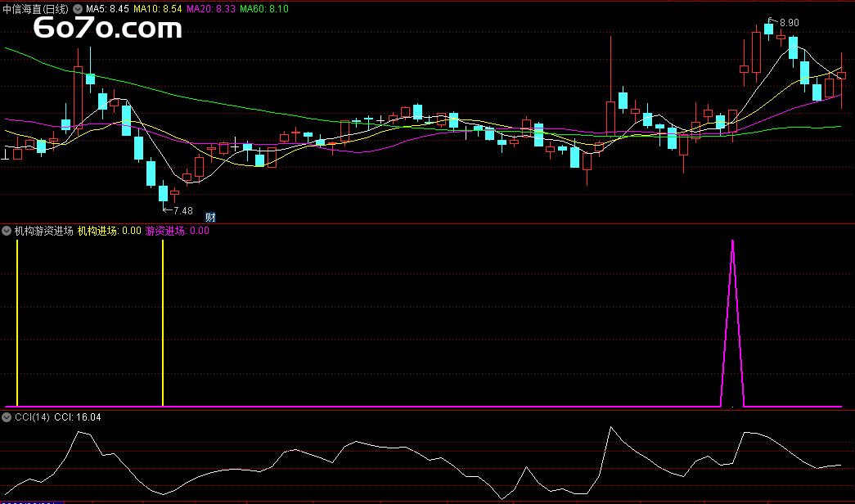
Task: Select the 中信海直(日线) chart title
Action: click(35, 9)
